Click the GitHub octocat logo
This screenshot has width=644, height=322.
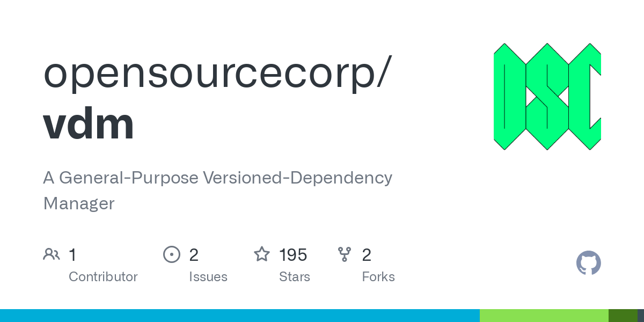589,263
